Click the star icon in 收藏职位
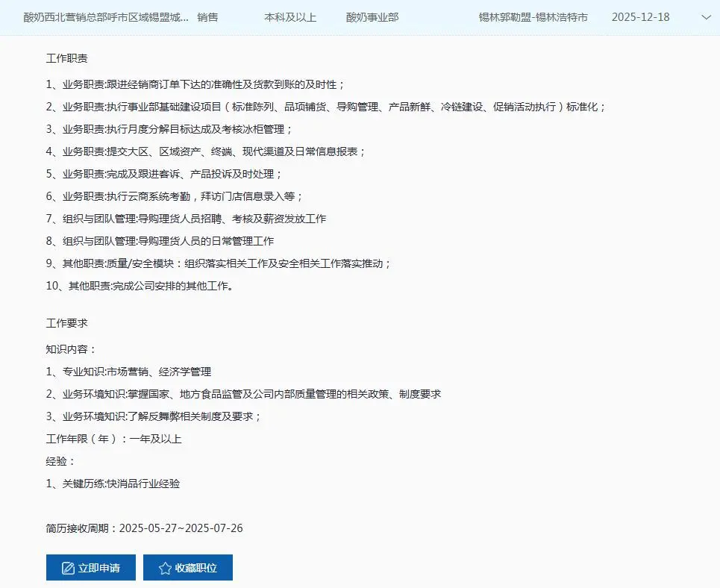This screenshot has height=588, width=720. [x=165, y=568]
